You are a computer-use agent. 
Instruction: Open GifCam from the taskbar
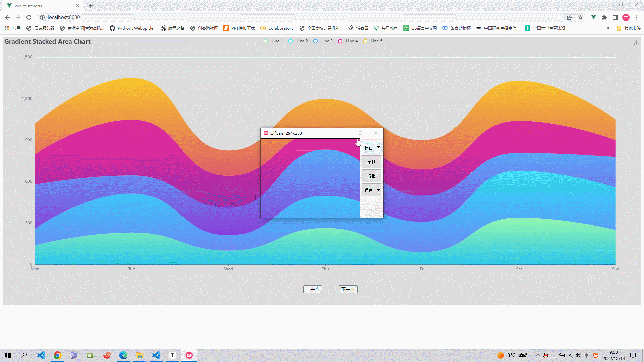(x=189, y=355)
